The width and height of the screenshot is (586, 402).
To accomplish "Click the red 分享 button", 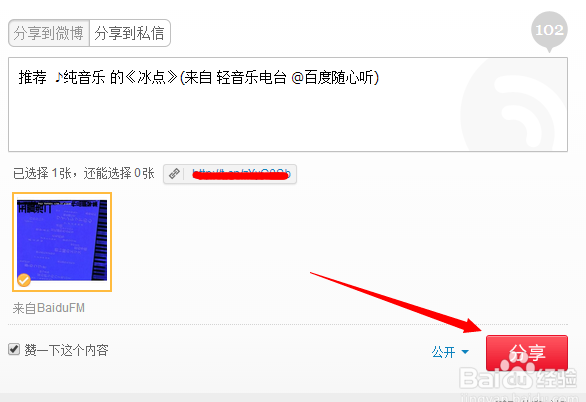I will coord(527,353).
